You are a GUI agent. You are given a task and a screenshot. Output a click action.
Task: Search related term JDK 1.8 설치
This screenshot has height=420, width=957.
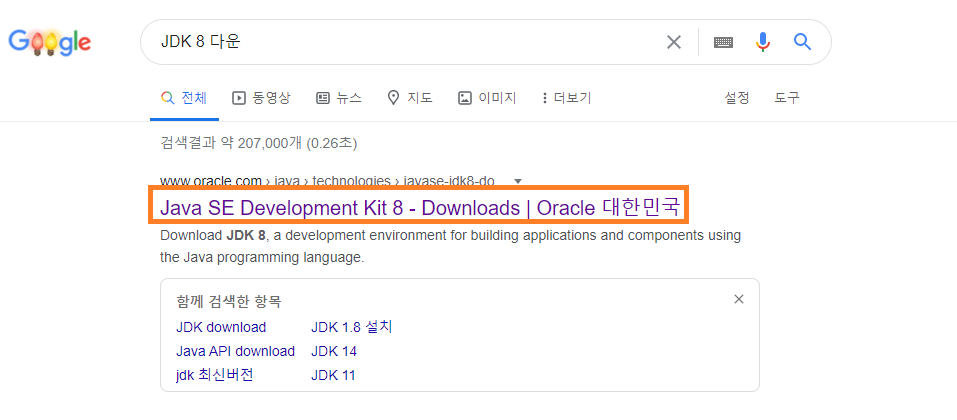tap(352, 327)
